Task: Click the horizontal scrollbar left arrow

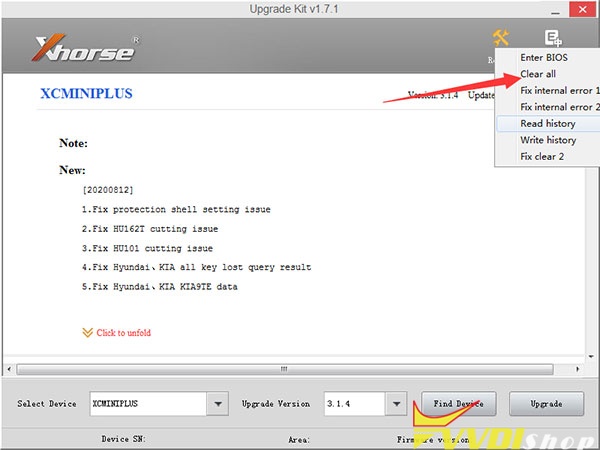Action: point(22,369)
